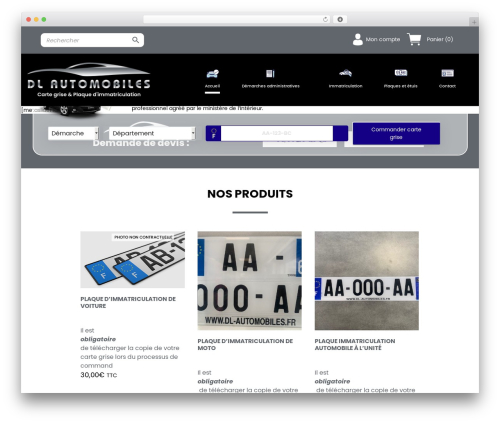Open the Plaques et étuis menu
This screenshot has width=500, height=423.
point(401,86)
